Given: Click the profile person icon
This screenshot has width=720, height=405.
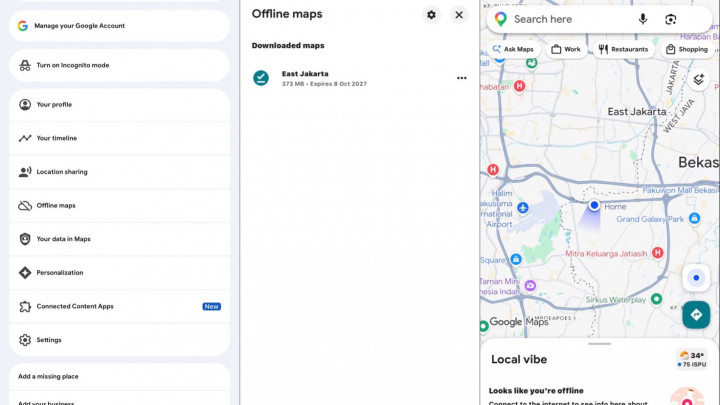Looking at the screenshot, I should (25, 105).
